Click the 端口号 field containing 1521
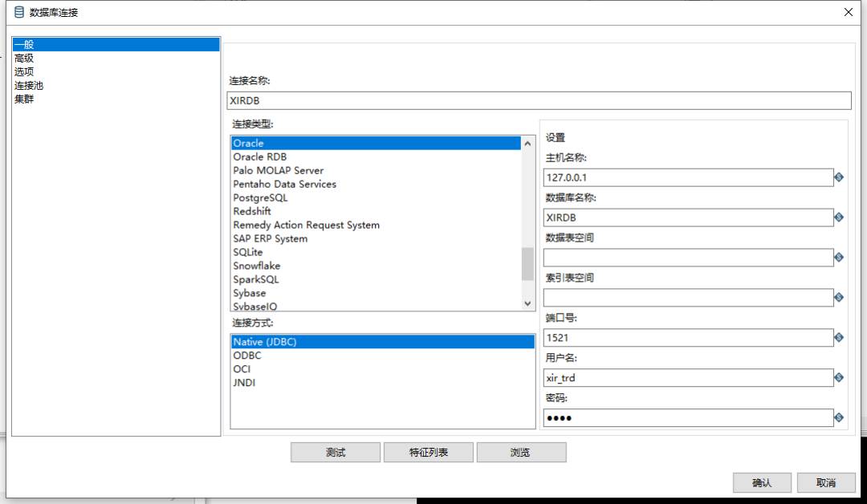This screenshot has width=867, height=504. pos(689,338)
